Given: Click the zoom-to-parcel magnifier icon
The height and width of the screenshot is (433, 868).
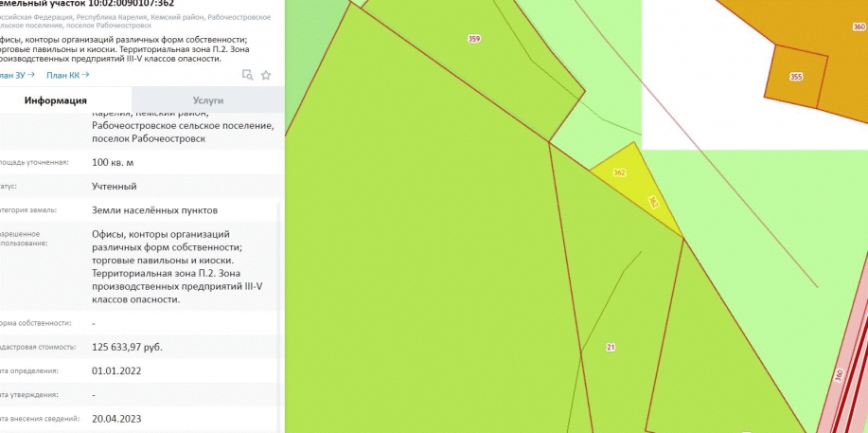Looking at the screenshot, I should (x=247, y=75).
